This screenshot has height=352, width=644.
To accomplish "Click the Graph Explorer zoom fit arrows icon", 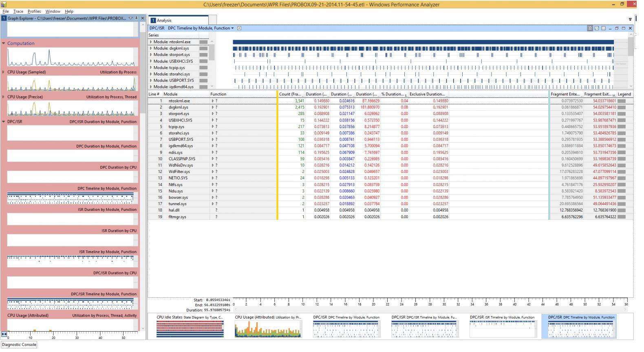I will coord(4,334).
